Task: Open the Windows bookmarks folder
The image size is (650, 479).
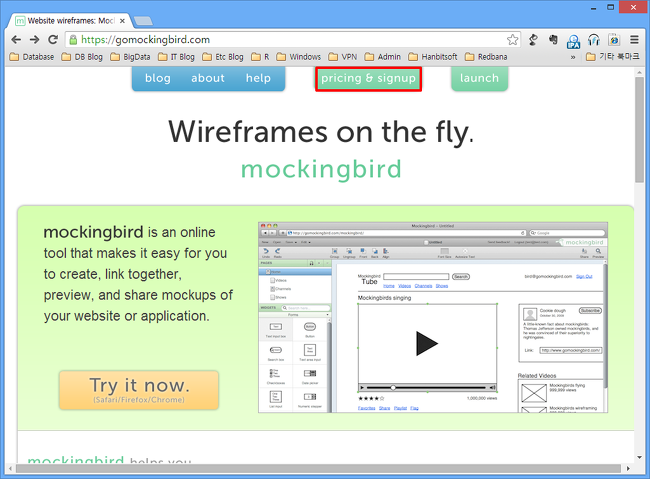Action: coord(298,57)
